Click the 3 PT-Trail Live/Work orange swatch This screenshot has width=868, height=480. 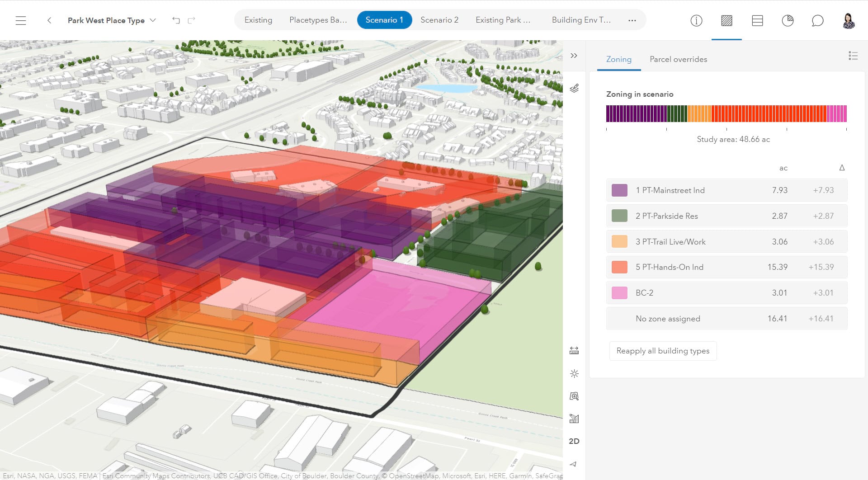coord(619,241)
